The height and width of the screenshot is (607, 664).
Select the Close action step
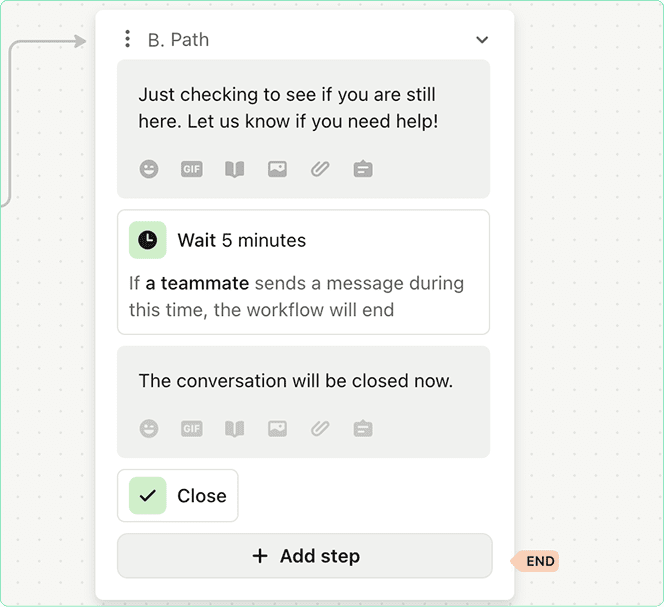(177, 496)
